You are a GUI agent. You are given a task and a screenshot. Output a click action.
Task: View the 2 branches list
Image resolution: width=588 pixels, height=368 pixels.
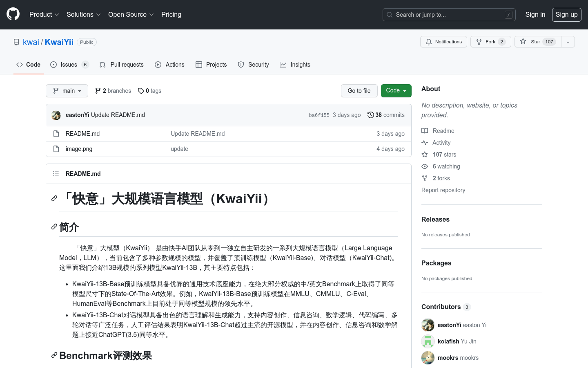(113, 91)
